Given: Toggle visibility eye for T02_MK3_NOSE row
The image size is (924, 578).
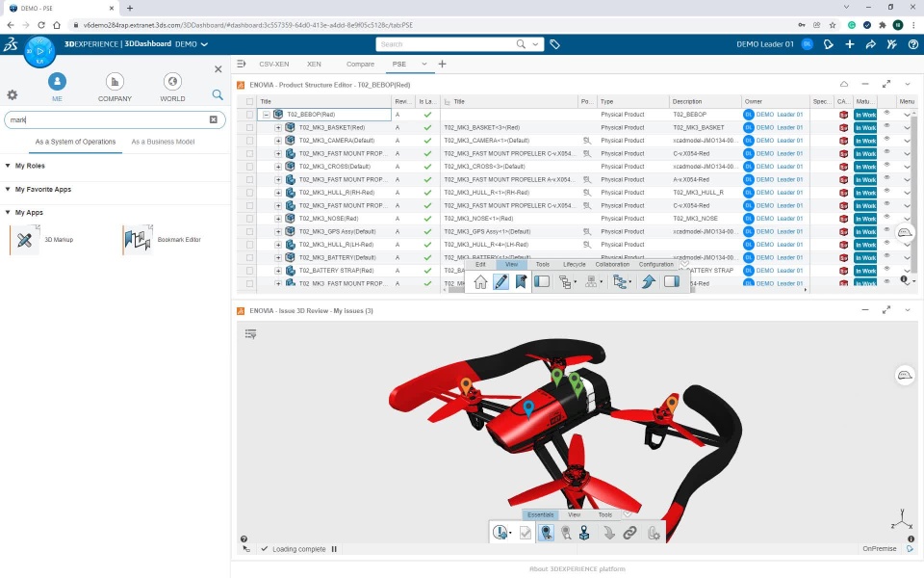Looking at the screenshot, I should point(886,217).
